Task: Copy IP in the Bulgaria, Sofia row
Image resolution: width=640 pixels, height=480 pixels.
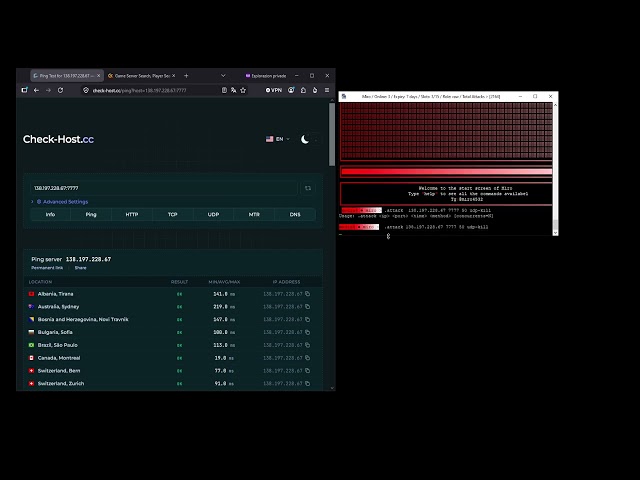Action: 308,332
